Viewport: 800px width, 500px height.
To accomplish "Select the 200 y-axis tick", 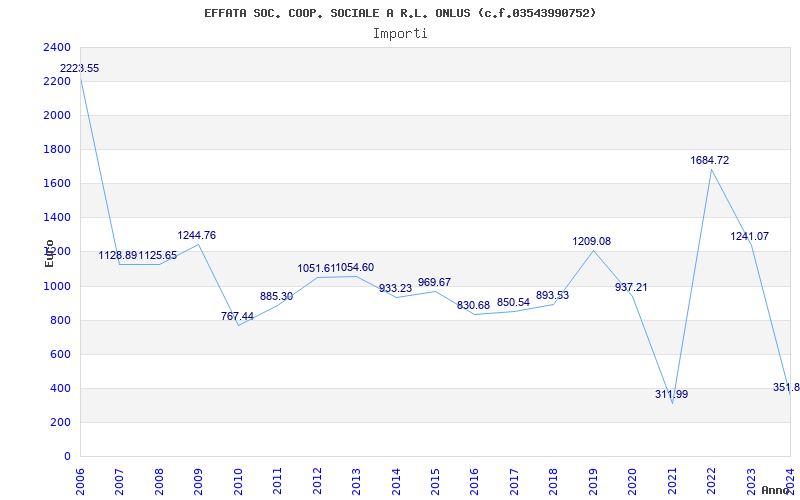I will click(x=62, y=422).
